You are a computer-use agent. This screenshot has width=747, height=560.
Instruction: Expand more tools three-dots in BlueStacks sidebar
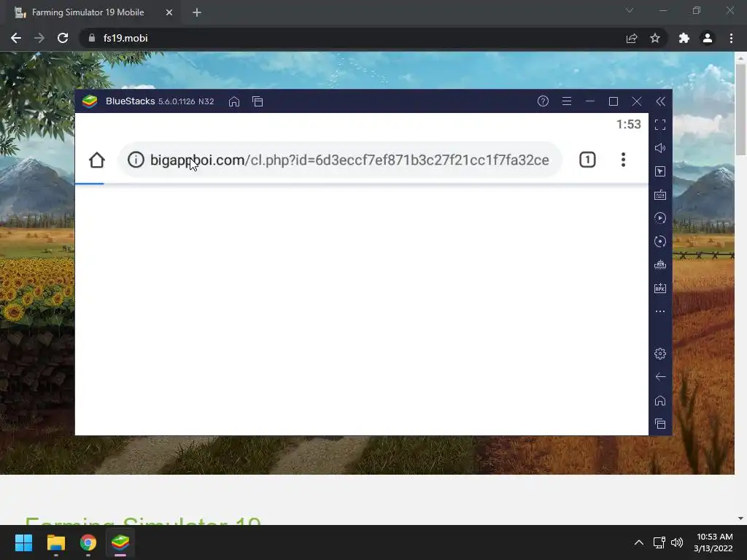659,311
